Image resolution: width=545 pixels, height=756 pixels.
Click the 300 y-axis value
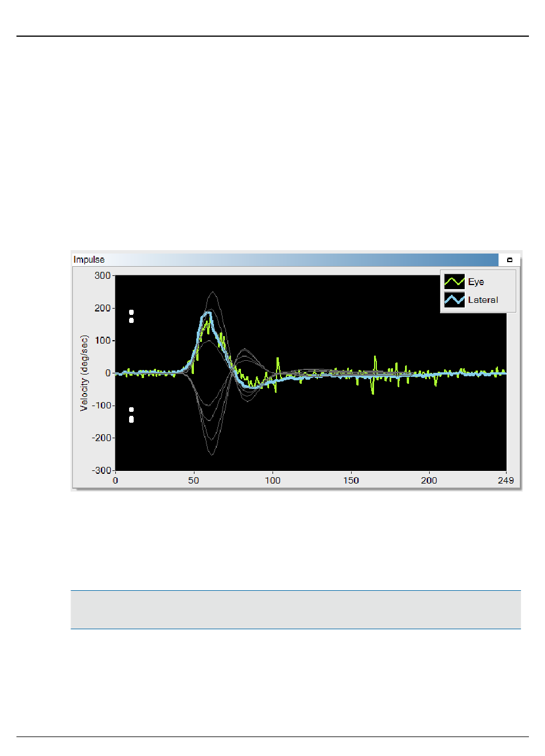coord(103,275)
